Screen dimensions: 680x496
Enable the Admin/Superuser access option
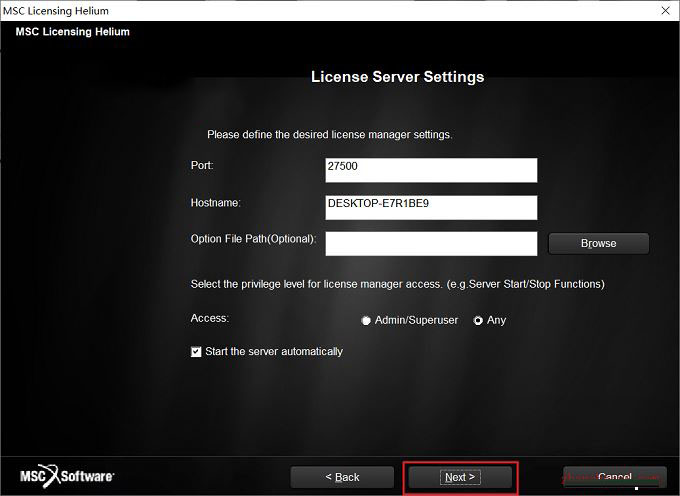366,320
